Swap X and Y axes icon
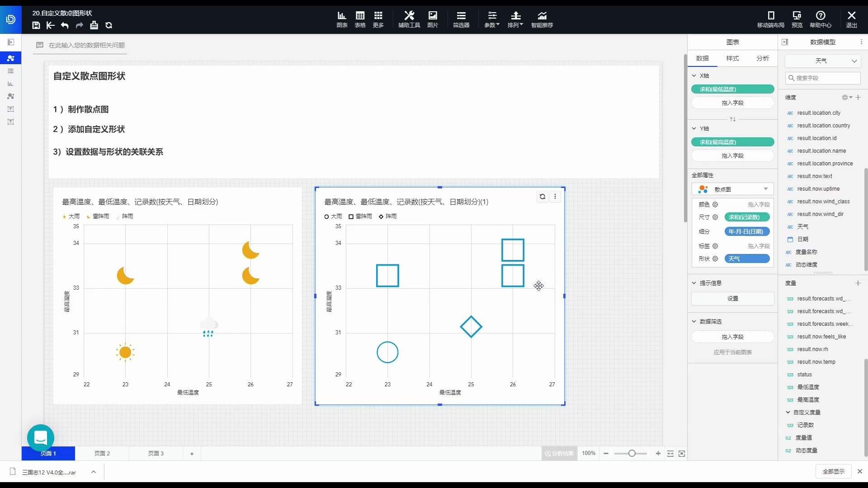The width and height of the screenshot is (868, 488). 733,119
